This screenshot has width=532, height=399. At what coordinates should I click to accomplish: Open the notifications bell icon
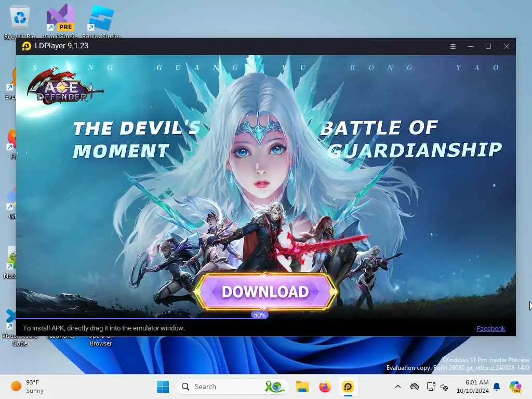pos(497,387)
